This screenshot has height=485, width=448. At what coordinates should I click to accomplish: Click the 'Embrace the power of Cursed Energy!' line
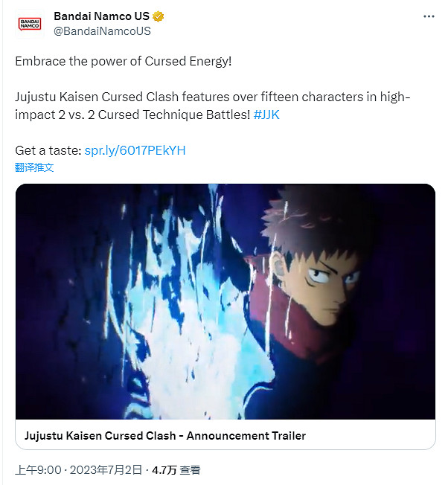pyautogui.click(x=124, y=61)
